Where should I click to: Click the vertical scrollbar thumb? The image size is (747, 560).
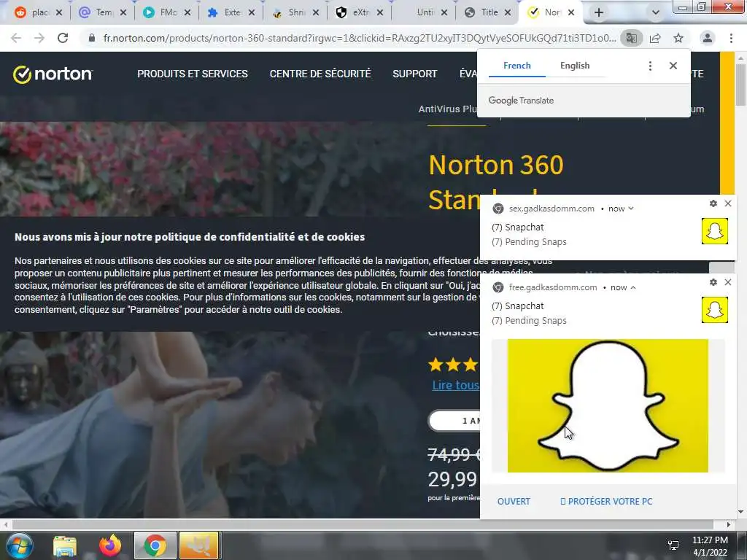pyautogui.click(x=741, y=85)
